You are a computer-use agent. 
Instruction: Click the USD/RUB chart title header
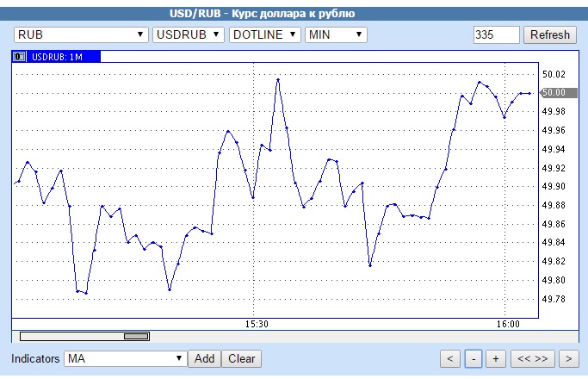click(x=262, y=14)
